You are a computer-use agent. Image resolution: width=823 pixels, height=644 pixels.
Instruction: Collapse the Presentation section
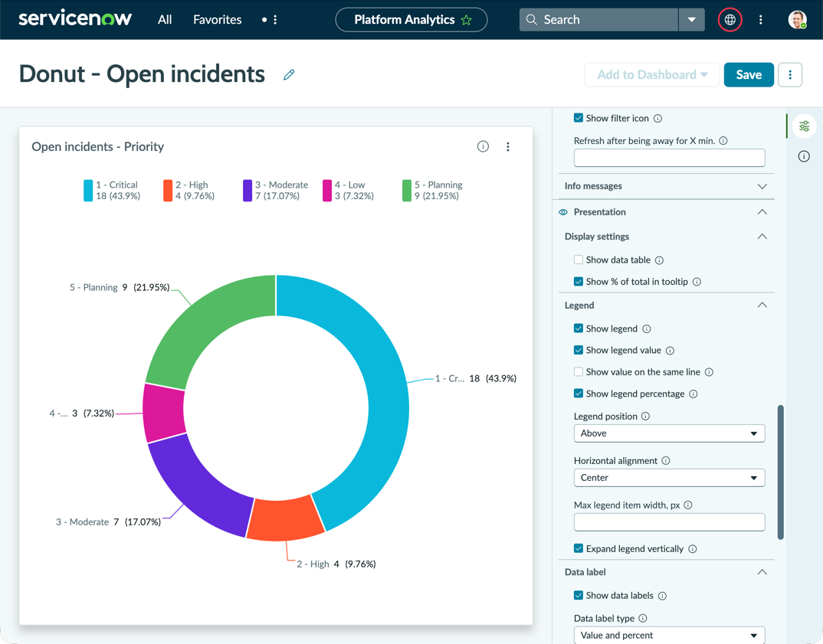pyautogui.click(x=762, y=212)
